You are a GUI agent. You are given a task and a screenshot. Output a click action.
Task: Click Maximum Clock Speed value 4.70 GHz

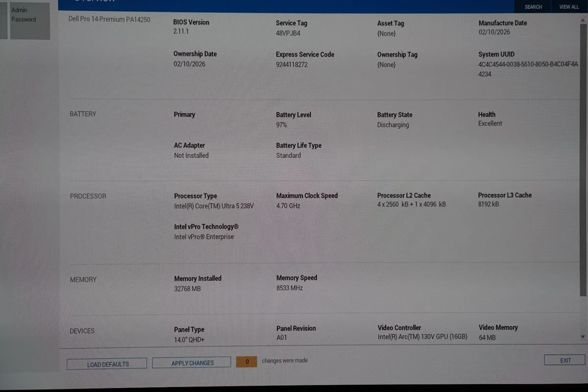tap(288, 206)
